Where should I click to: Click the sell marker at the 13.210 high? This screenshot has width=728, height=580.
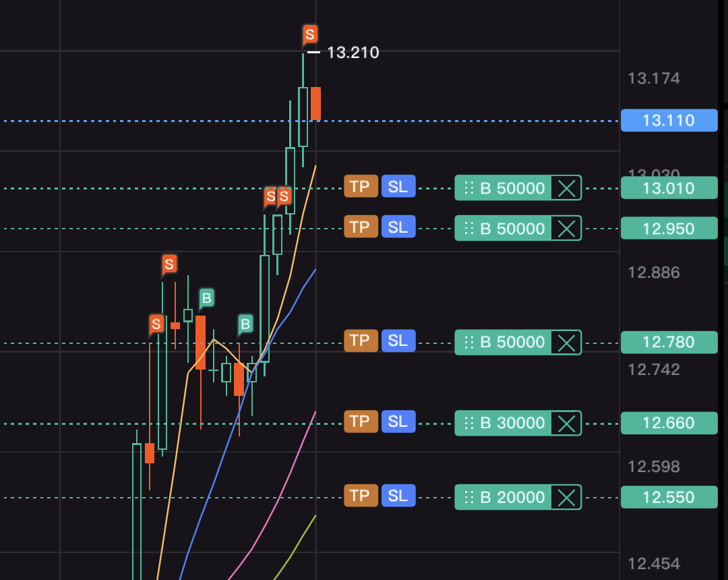309,34
